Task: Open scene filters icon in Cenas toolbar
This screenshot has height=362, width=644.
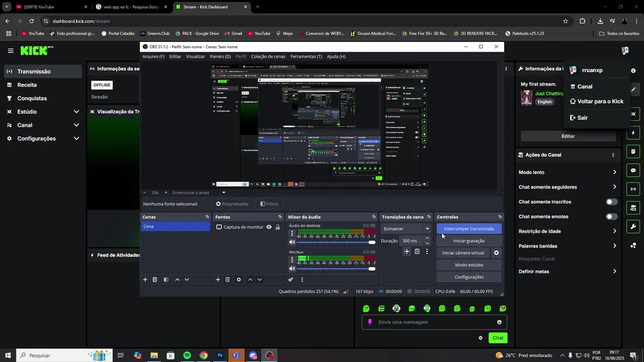Action: point(166,280)
